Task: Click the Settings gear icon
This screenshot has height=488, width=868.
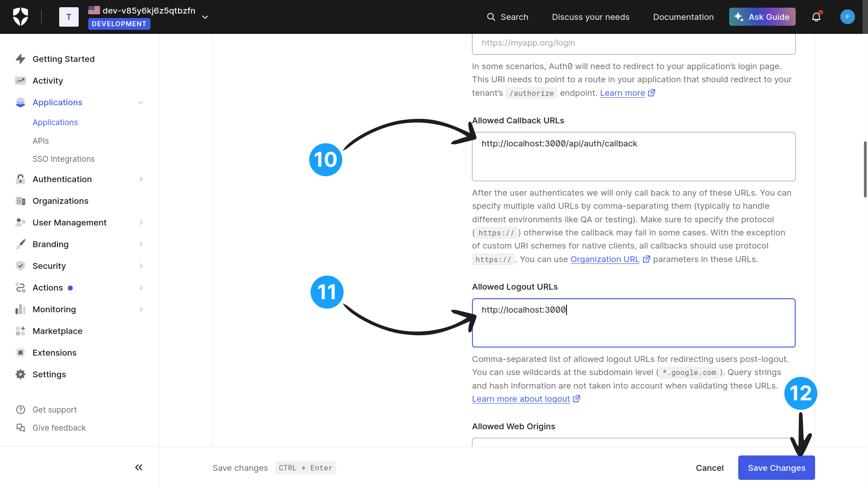Action: 20,374
